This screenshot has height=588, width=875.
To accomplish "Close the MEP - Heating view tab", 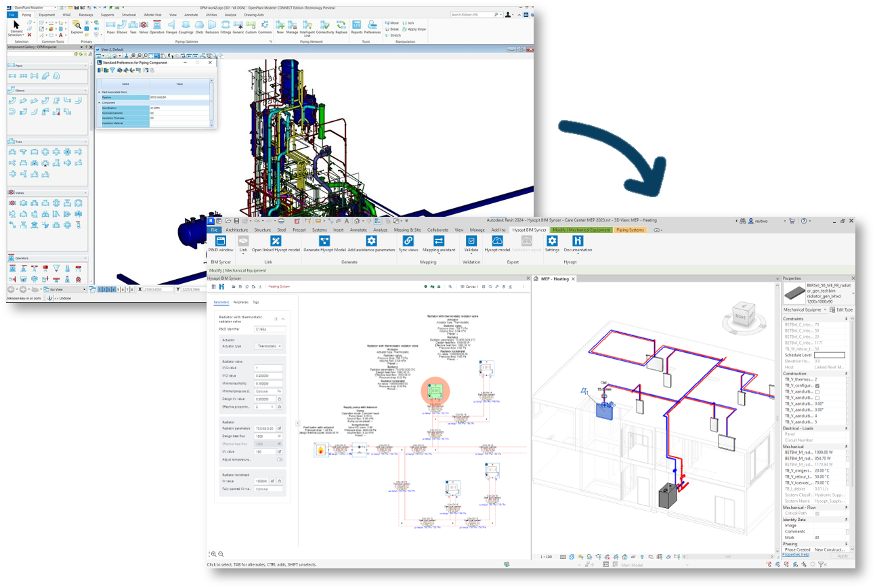I will click(x=574, y=278).
